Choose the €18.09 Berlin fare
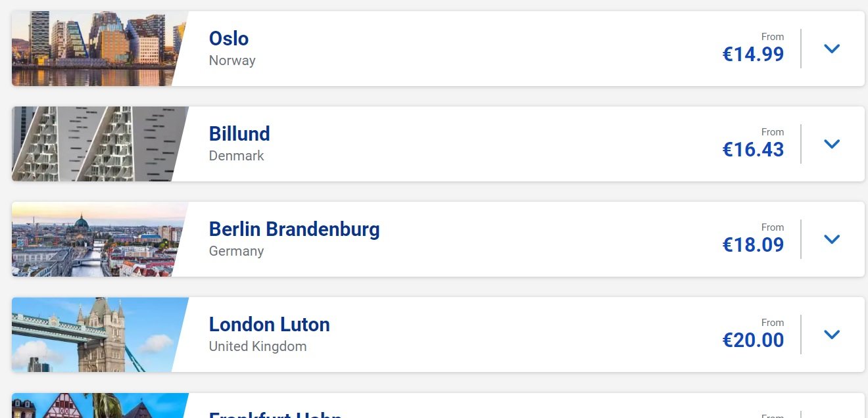The width and height of the screenshot is (868, 418). (x=753, y=244)
